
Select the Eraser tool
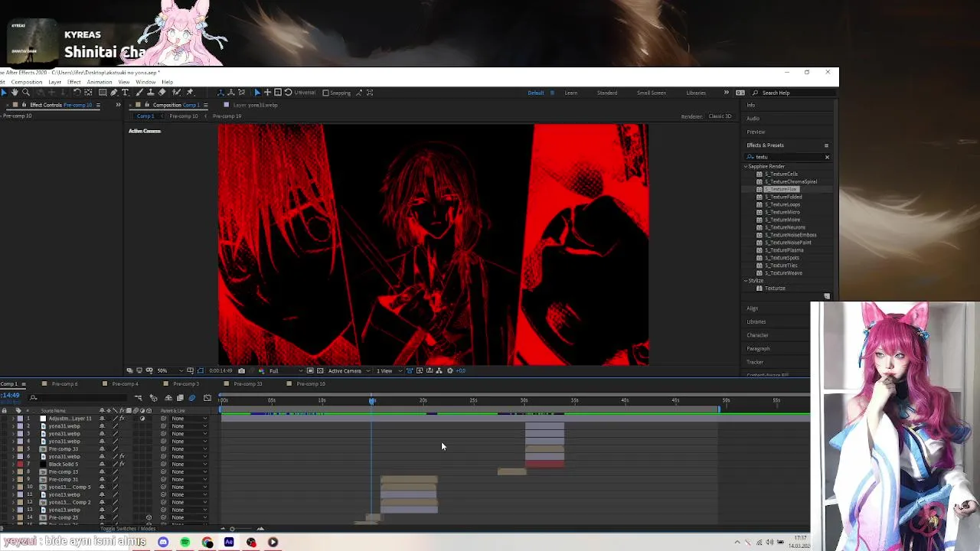pyautogui.click(x=162, y=93)
